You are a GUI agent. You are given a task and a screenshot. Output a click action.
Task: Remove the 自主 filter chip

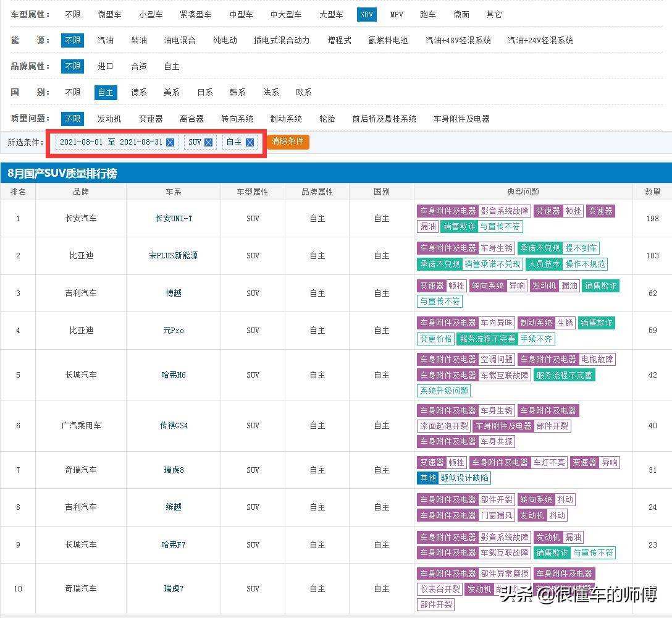pyautogui.click(x=250, y=142)
